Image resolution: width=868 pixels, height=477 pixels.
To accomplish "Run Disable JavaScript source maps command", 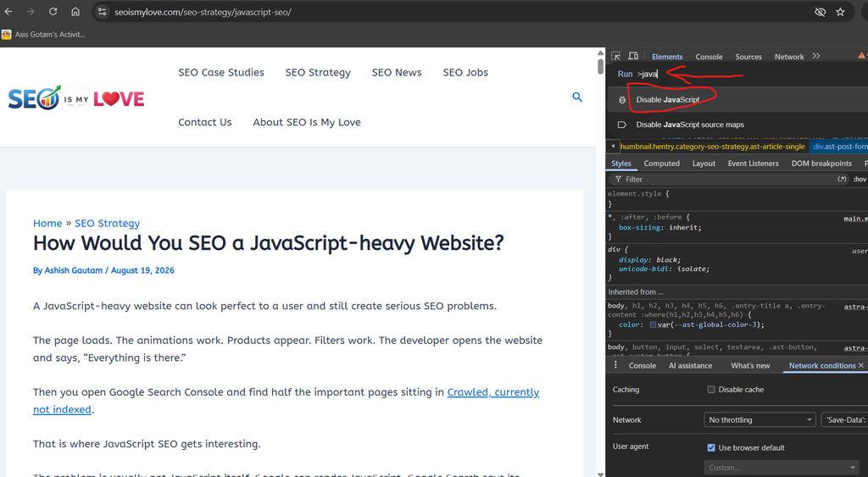I will coord(738,125).
